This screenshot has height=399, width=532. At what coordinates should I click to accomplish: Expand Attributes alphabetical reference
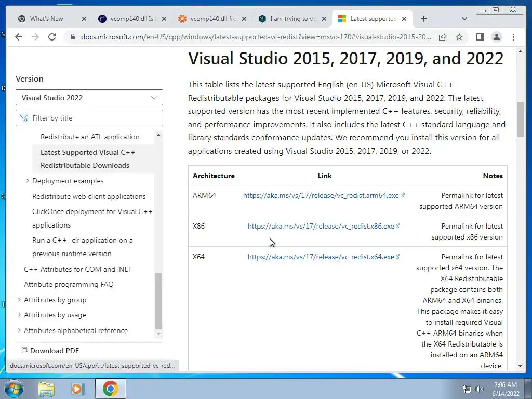[x=19, y=330]
